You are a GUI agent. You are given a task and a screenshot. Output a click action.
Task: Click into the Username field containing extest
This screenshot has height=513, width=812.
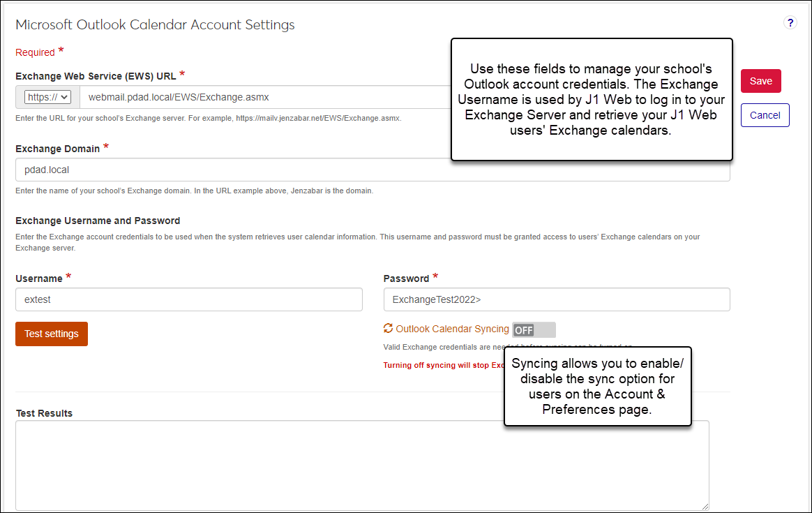click(x=188, y=299)
